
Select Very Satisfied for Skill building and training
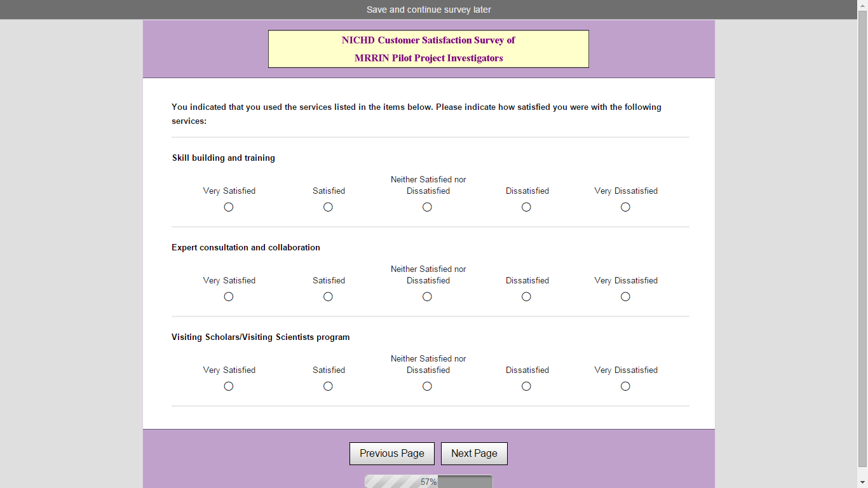(x=229, y=207)
